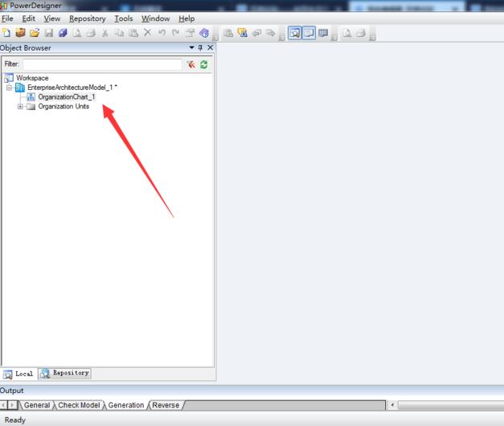The image size is (504, 426).
Task: Open the General output tab
Action: click(x=37, y=405)
